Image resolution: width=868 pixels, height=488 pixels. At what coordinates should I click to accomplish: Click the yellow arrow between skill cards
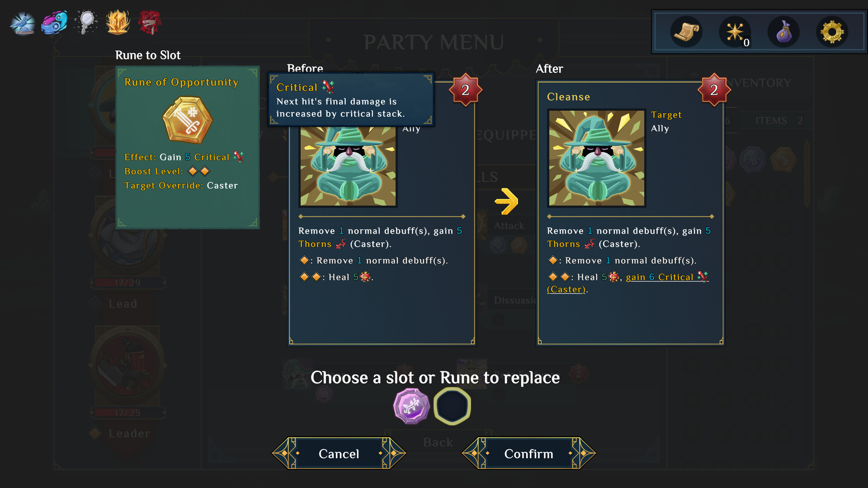click(506, 202)
